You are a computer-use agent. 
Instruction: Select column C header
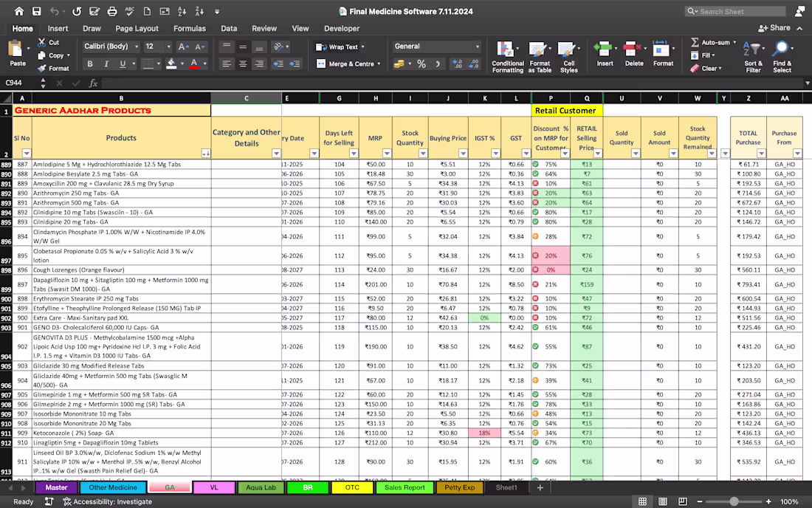(x=246, y=98)
